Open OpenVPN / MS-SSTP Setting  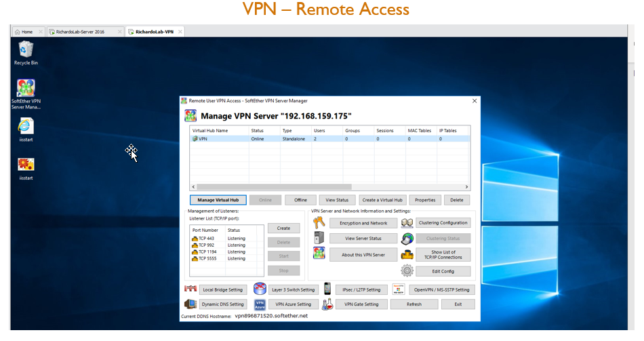tap(441, 289)
